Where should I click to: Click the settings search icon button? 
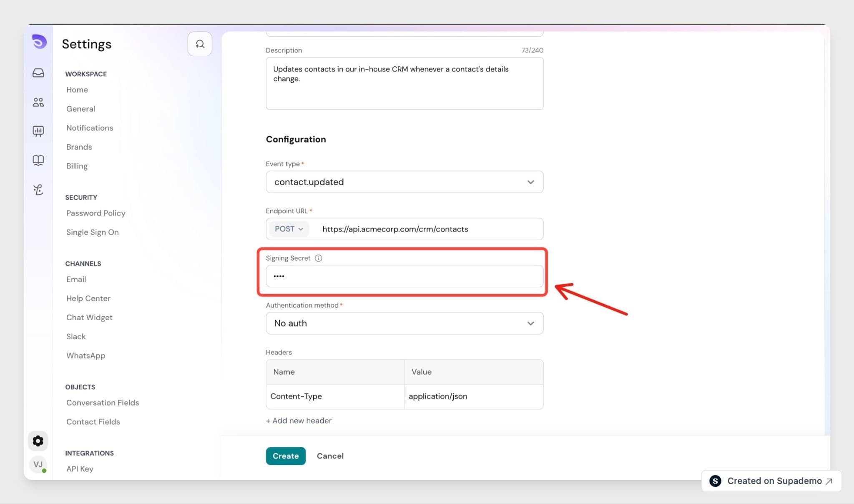200,44
